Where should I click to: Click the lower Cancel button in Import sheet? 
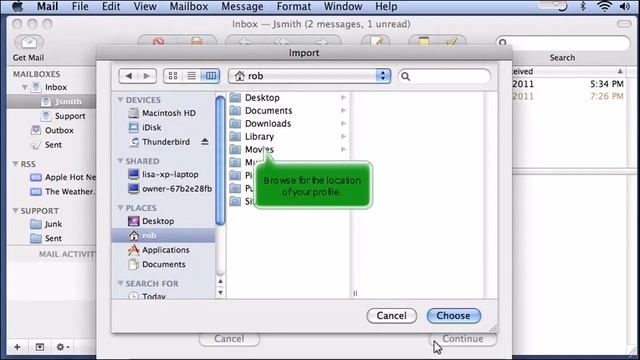pos(229,339)
